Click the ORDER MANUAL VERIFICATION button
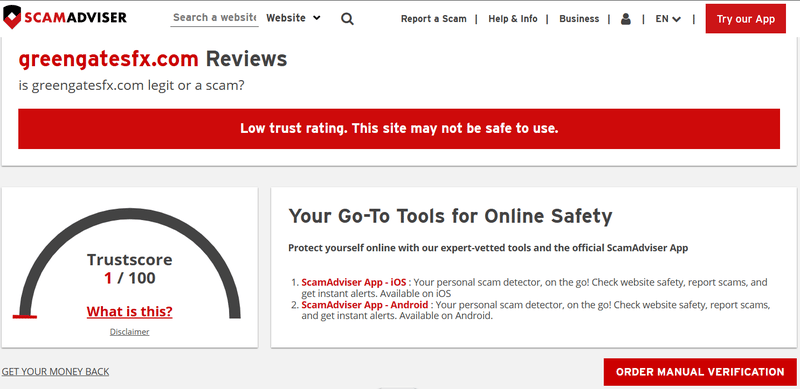 700,372
